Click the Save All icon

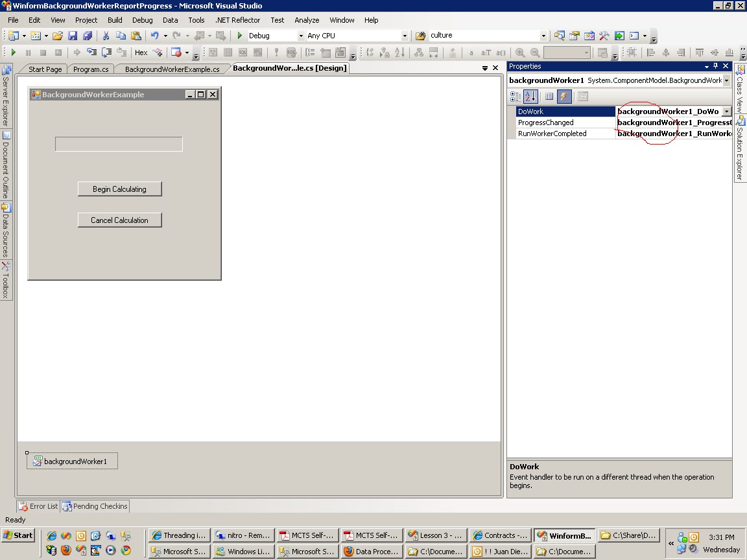tap(87, 36)
